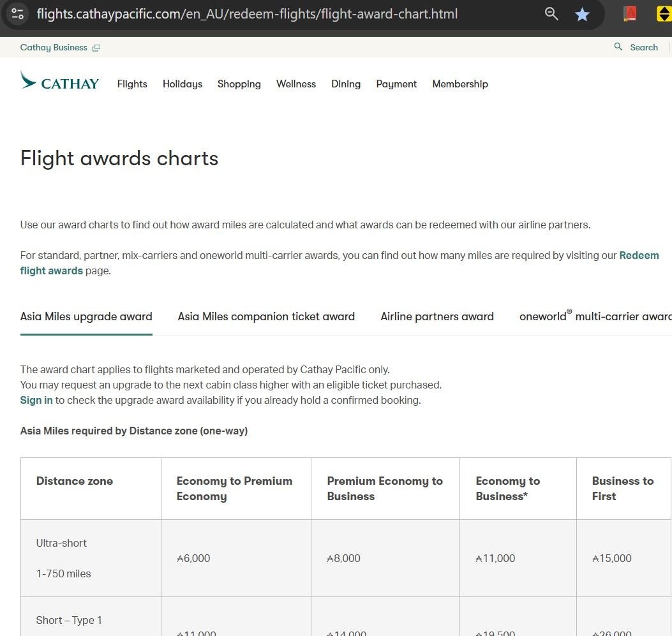
Task: Open the Holidays menu
Action: 183,84
